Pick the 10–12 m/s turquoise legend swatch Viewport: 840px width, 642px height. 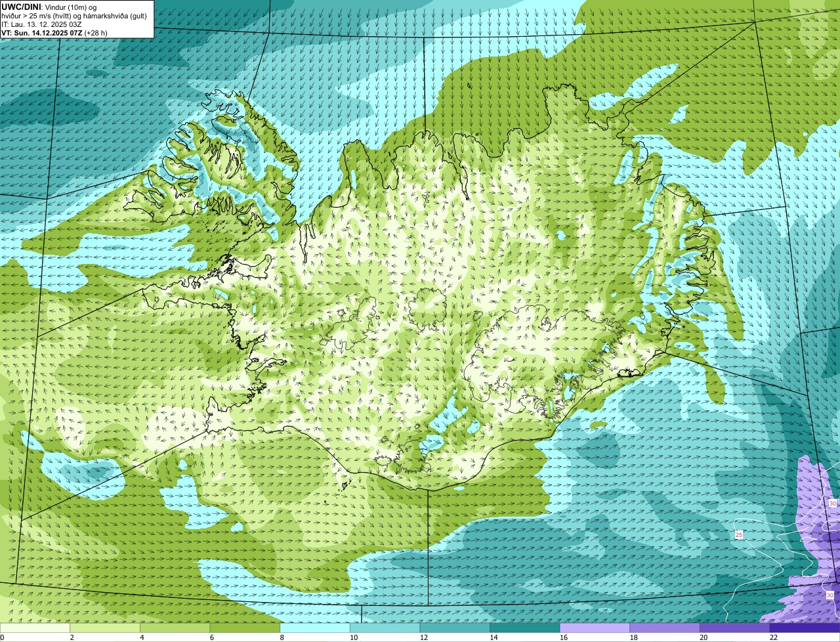click(x=385, y=628)
